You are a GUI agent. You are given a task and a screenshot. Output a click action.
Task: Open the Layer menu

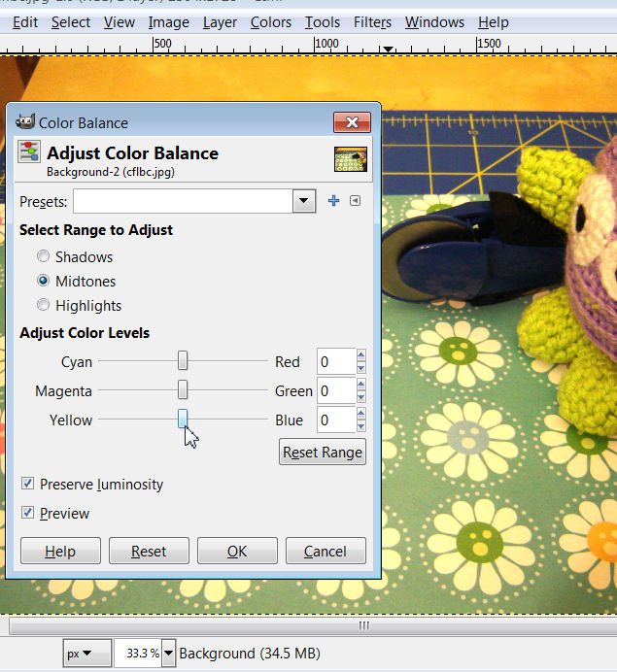[x=220, y=22]
